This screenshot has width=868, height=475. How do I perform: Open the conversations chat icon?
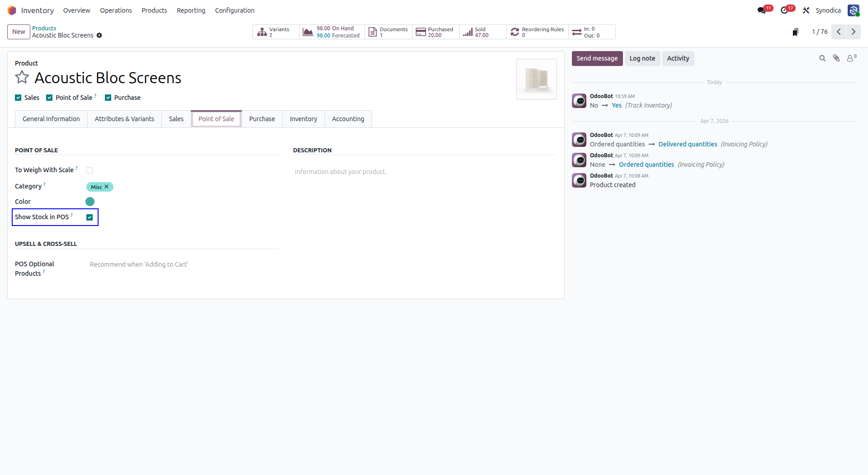[762, 10]
